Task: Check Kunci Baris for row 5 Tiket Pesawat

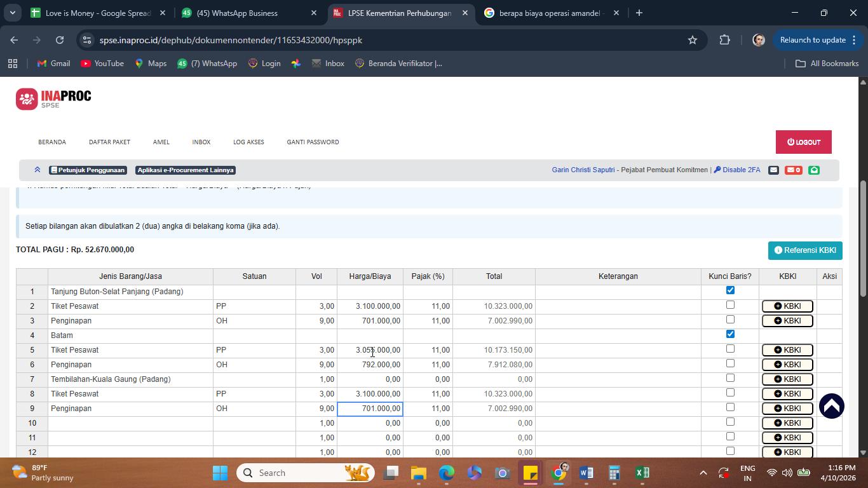Action: point(730,349)
